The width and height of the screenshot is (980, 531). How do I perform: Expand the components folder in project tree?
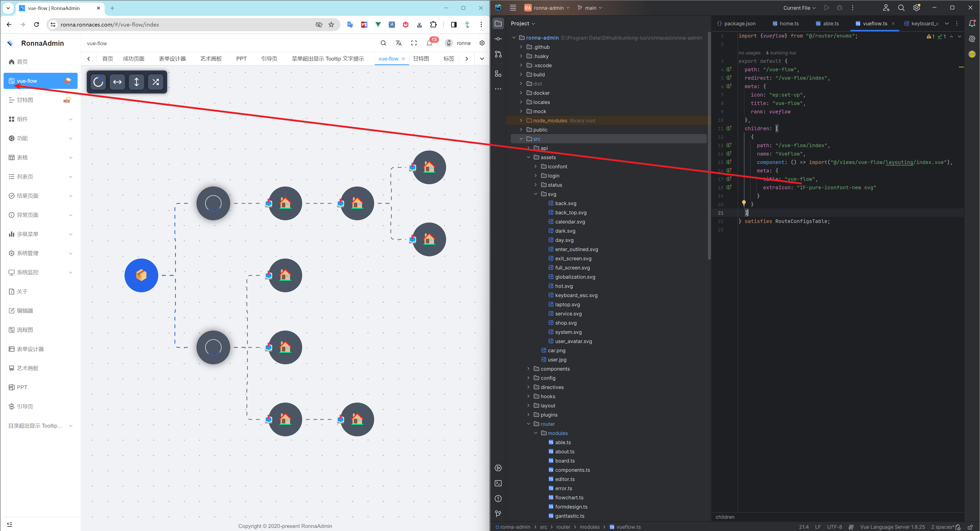coord(529,369)
